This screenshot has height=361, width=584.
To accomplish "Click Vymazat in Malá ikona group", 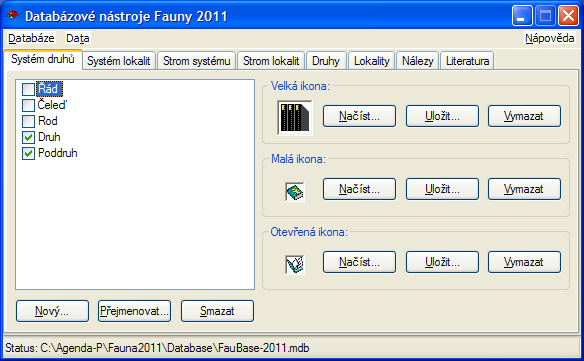I will [524, 189].
